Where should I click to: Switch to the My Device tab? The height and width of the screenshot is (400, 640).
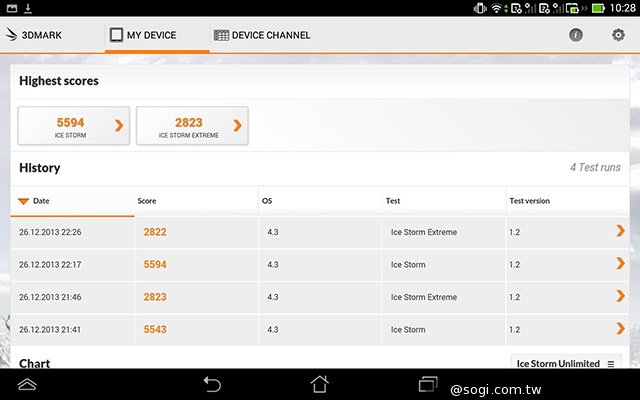143,35
